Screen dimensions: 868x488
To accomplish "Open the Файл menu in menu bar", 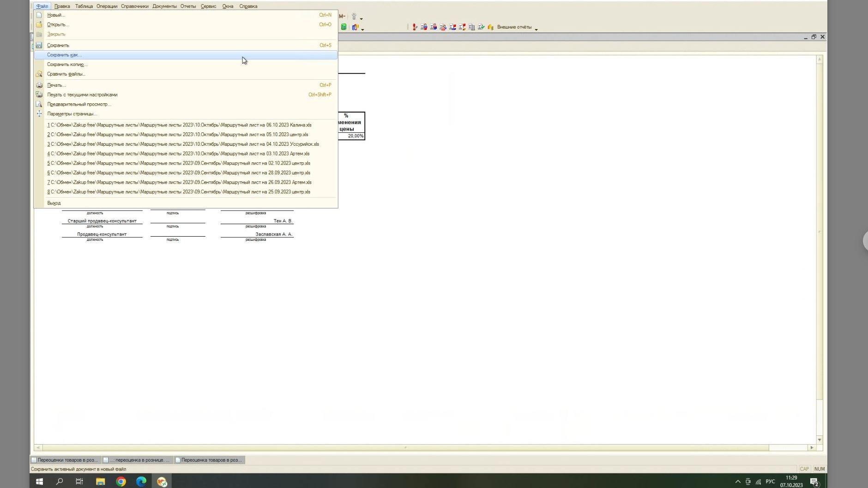I will (x=42, y=6).
